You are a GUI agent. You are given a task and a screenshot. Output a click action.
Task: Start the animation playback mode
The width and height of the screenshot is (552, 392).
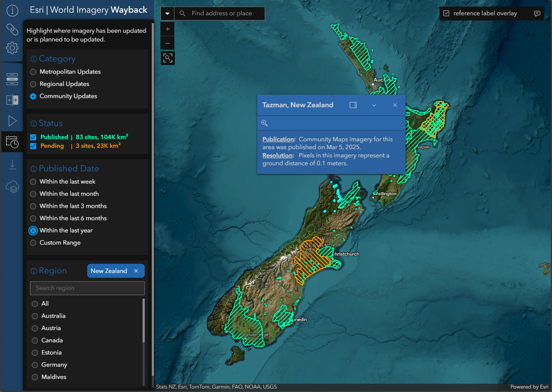coord(12,121)
